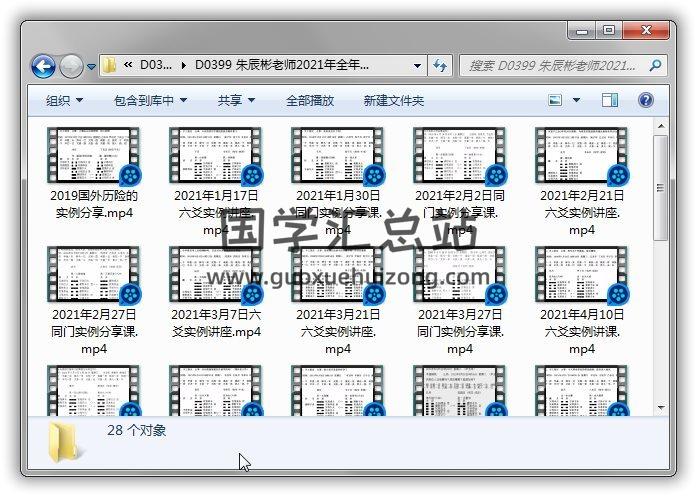This screenshot has height=497, width=697.
Task: Open the view options dropdown arrow
Action: pyautogui.click(x=576, y=100)
